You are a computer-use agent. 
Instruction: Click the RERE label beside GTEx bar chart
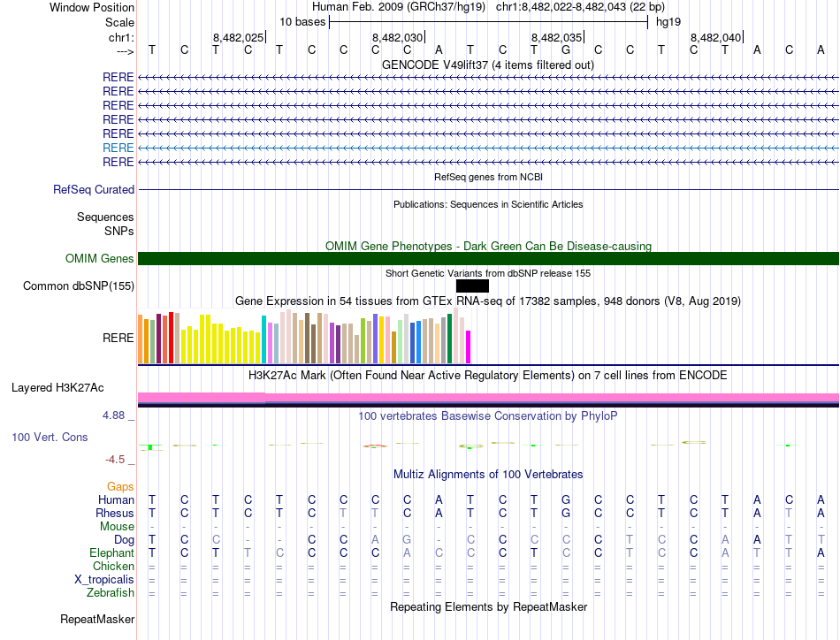click(118, 337)
